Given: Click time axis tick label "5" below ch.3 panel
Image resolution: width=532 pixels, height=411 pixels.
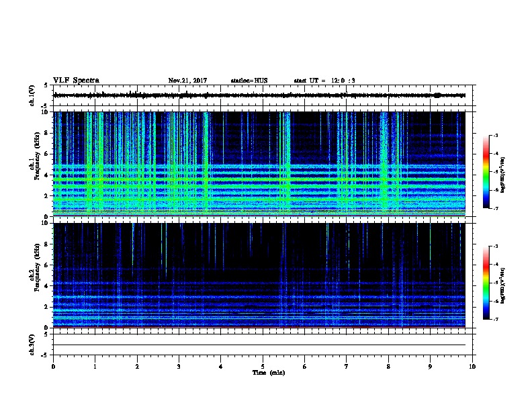Looking at the screenshot, I should coord(263,366).
